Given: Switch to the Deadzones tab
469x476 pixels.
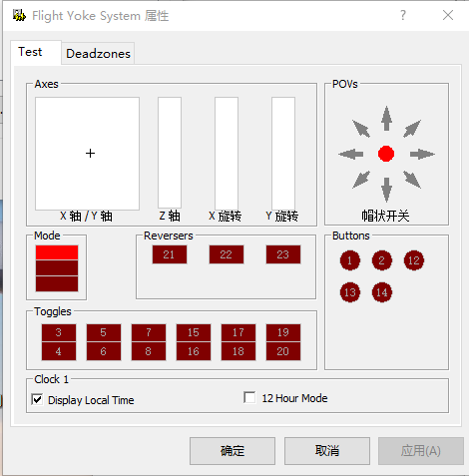Looking at the screenshot, I should (x=98, y=54).
